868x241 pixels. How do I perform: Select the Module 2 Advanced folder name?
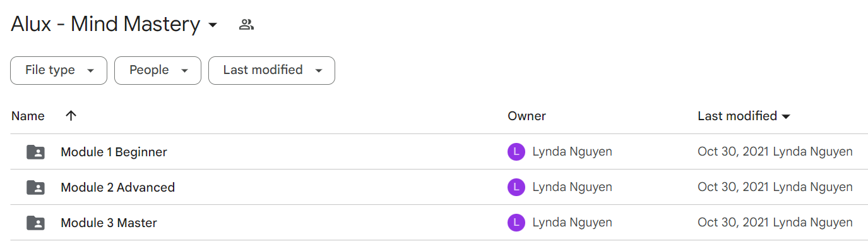[117, 187]
